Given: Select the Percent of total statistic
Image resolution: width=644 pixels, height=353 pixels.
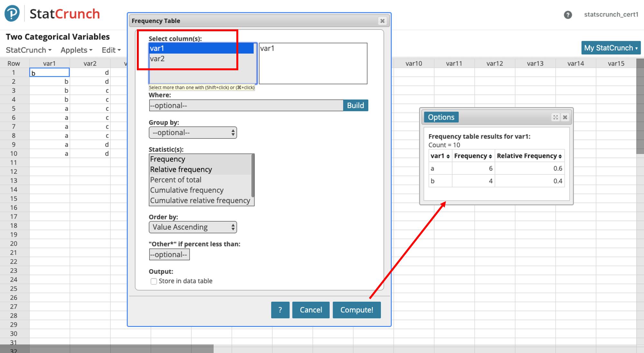Looking at the screenshot, I should pyautogui.click(x=176, y=180).
